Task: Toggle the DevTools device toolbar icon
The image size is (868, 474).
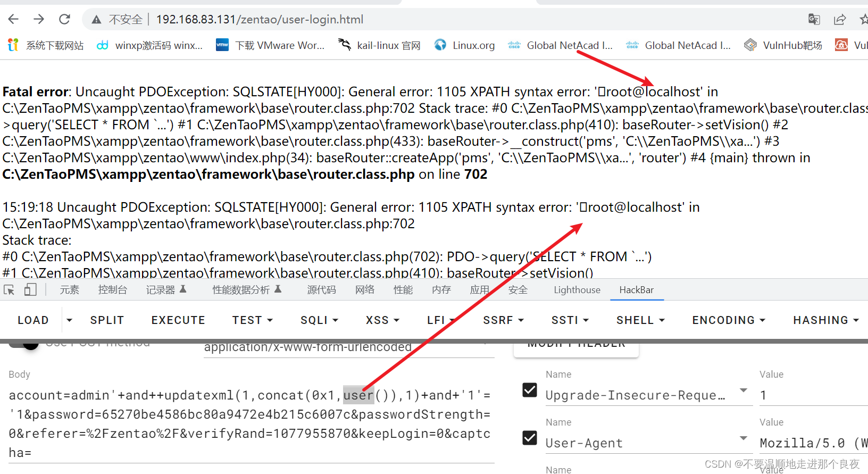Action: (x=30, y=290)
